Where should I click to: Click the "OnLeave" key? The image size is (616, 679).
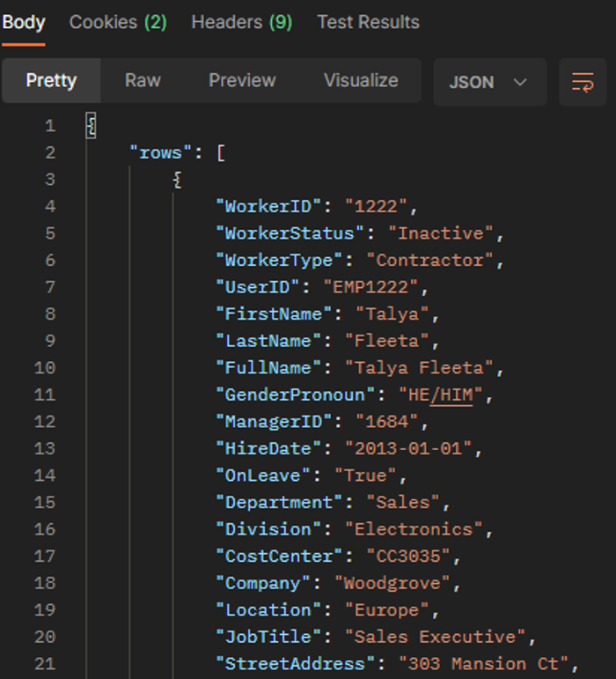point(263,476)
